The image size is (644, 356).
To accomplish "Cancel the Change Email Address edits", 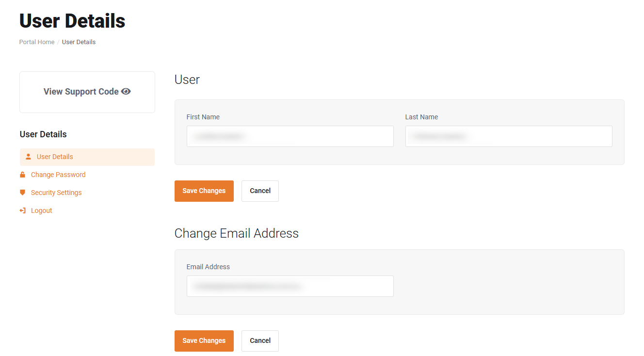I will (x=260, y=341).
